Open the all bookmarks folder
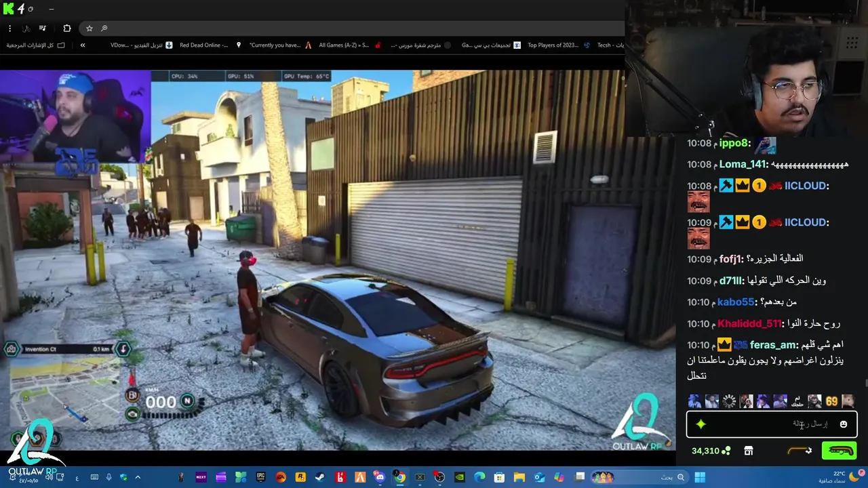This screenshot has height=488, width=868. click(35, 45)
